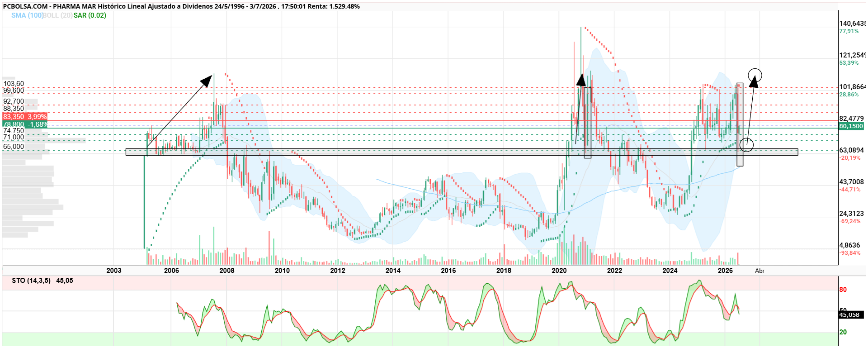The height and width of the screenshot is (348, 868).
Task: Select the 71,000 level label
Action: pyautogui.click(x=14, y=137)
